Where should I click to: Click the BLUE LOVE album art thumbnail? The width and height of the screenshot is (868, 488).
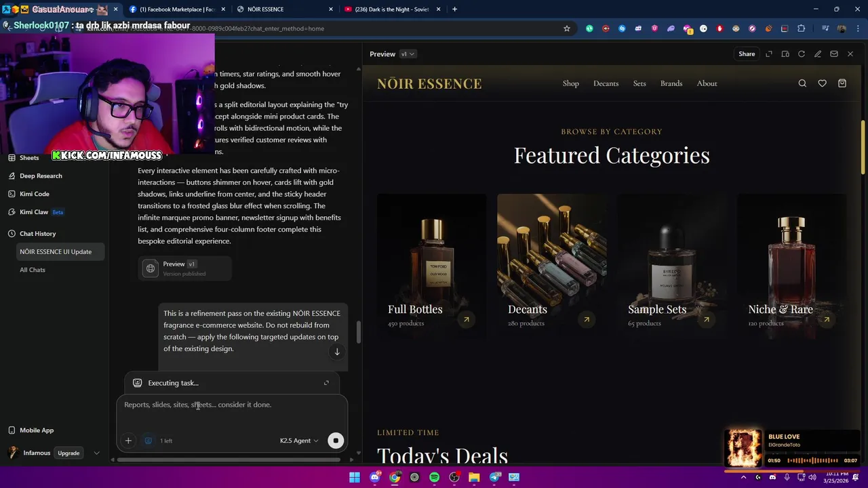(744, 448)
